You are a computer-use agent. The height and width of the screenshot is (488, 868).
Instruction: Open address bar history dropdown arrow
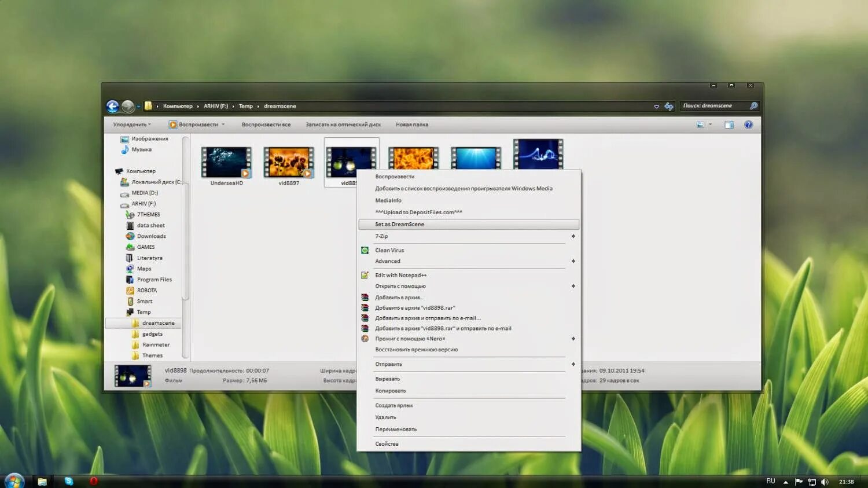(656, 107)
